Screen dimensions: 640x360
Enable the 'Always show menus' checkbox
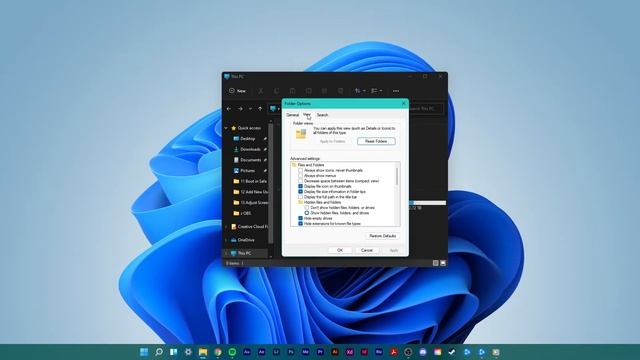click(x=300, y=176)
